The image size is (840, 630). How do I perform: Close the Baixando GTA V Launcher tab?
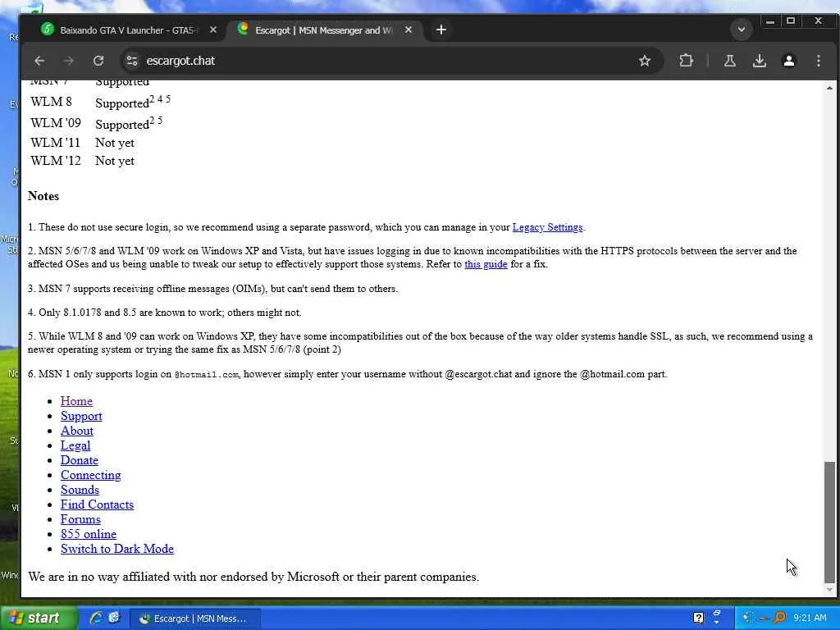[x=213, y=30]
